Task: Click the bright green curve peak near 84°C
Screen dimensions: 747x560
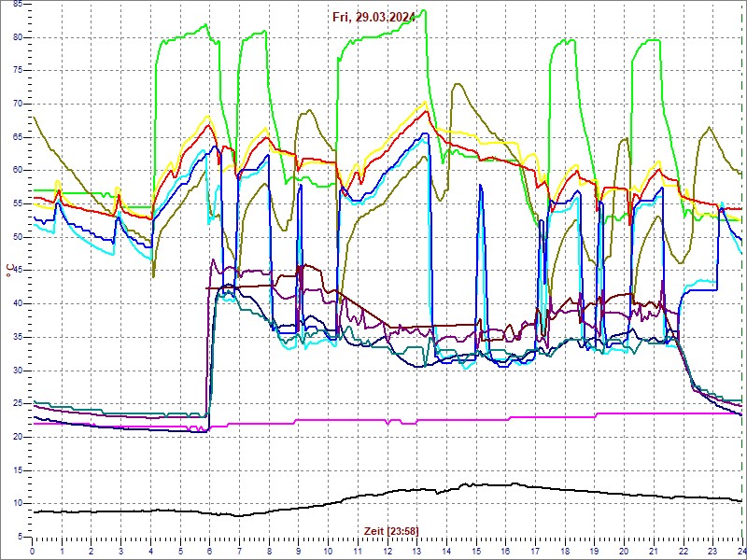Action: (x=424, y=10)
